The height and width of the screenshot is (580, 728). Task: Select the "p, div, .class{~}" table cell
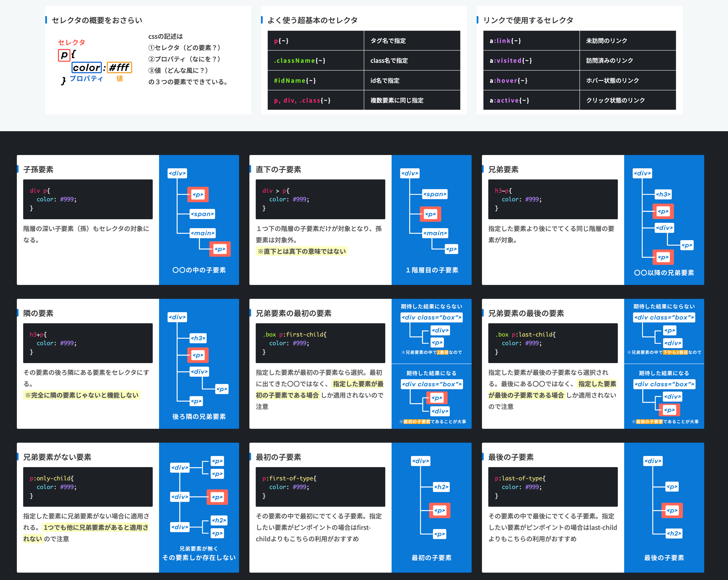click(316, 100)
